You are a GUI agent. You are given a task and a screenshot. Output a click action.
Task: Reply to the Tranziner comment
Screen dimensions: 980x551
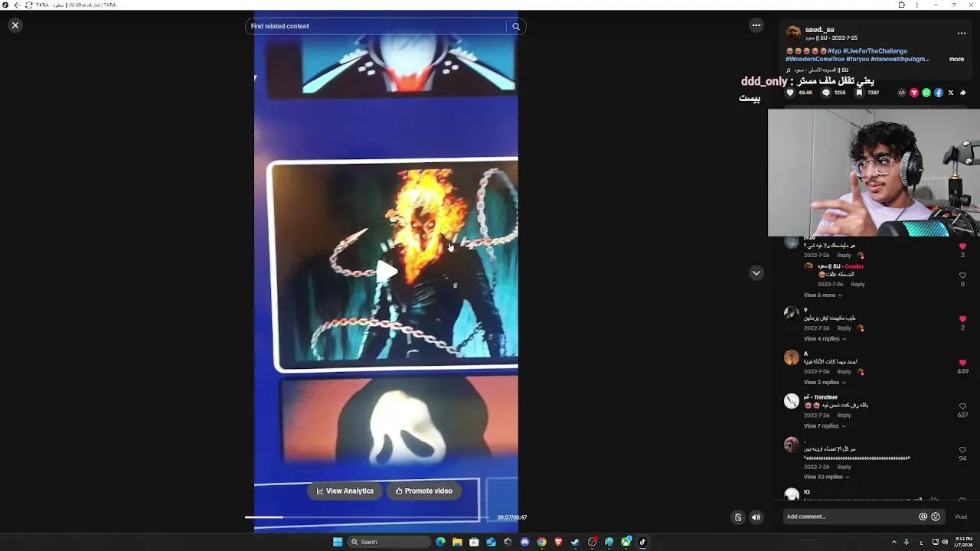[844, 416]
